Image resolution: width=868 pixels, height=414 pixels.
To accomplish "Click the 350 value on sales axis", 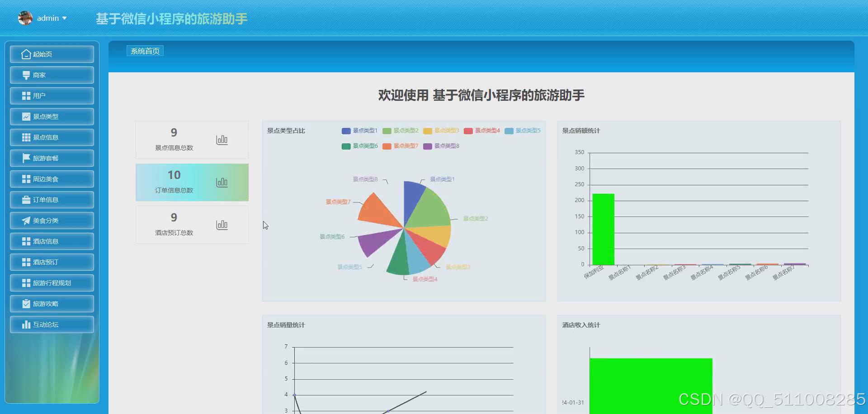I will tap(580, 152).
